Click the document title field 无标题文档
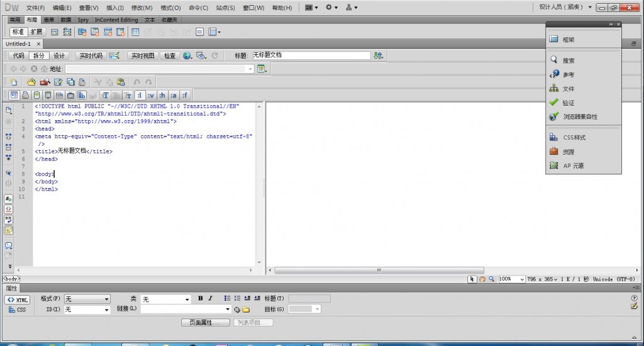 coord(311,55)
